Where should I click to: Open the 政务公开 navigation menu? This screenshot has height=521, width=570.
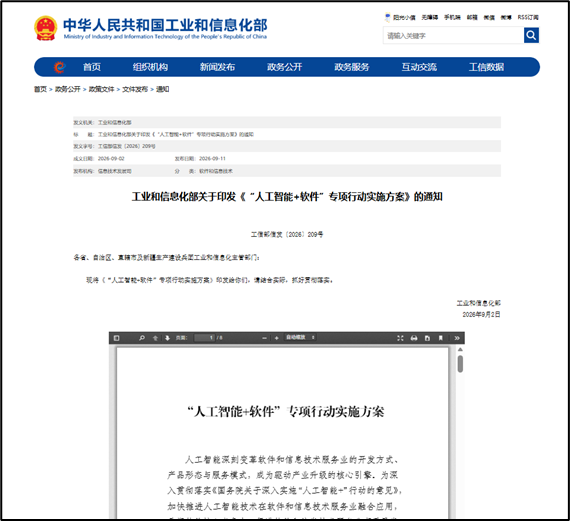coord(285,67)
